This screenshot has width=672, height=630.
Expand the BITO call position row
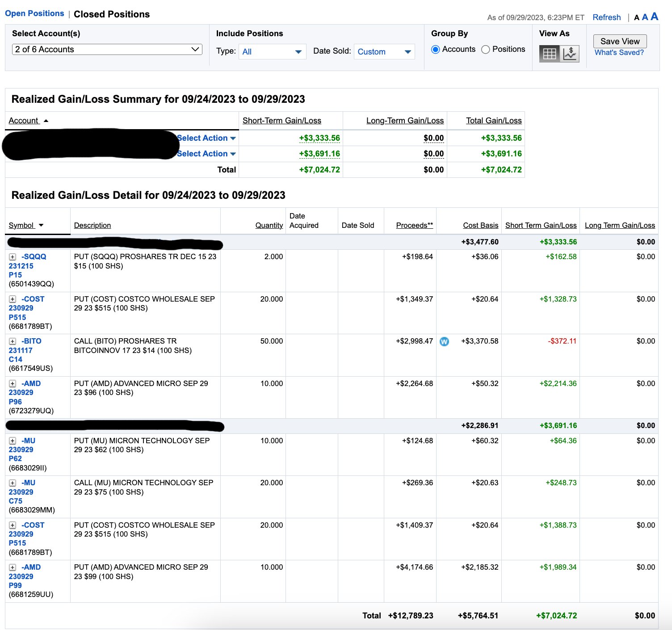coord(13,341)
